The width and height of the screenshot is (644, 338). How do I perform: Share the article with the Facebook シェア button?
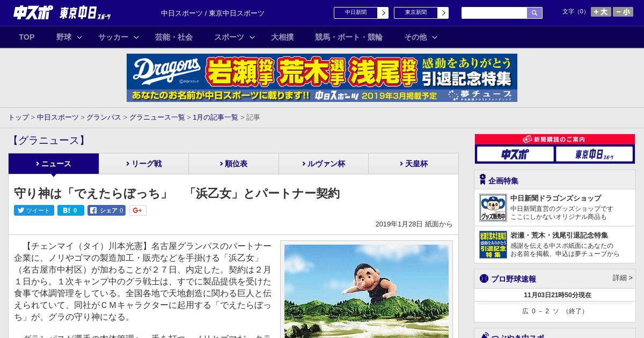click(x=107, y=210)
